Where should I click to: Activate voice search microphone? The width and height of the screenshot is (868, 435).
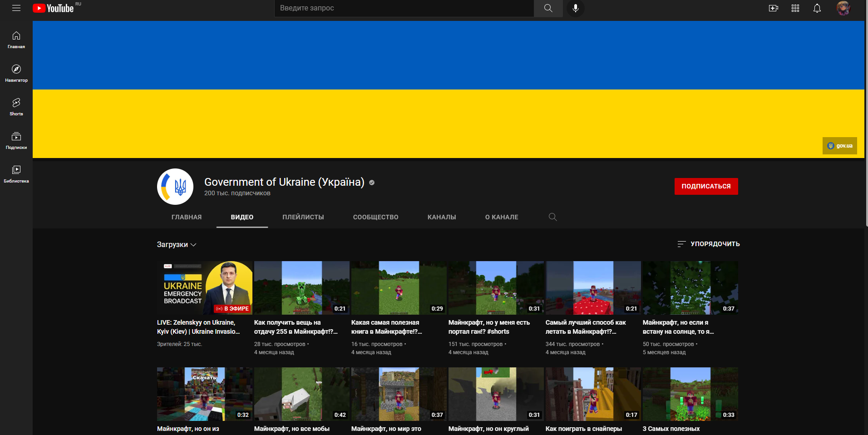(575, 8)
